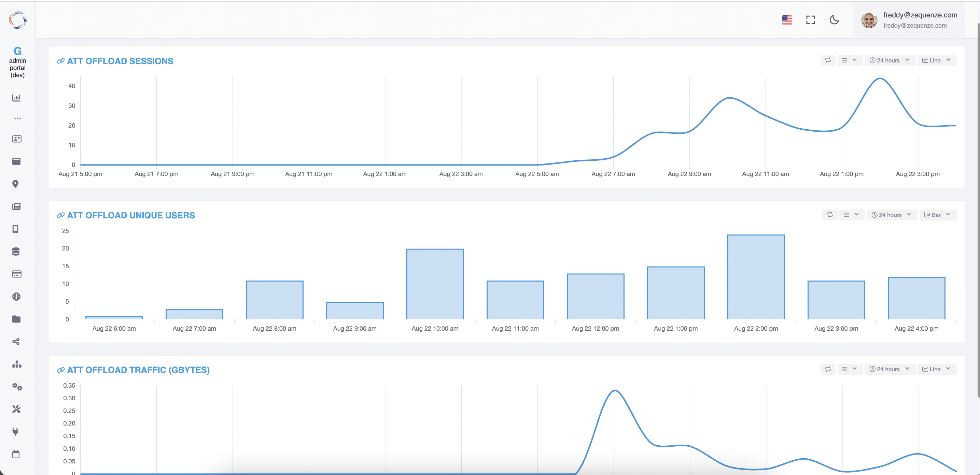Click the Aug 22 2:00 pm bar
Screen dimensions: 980x475
pos(756,277)
